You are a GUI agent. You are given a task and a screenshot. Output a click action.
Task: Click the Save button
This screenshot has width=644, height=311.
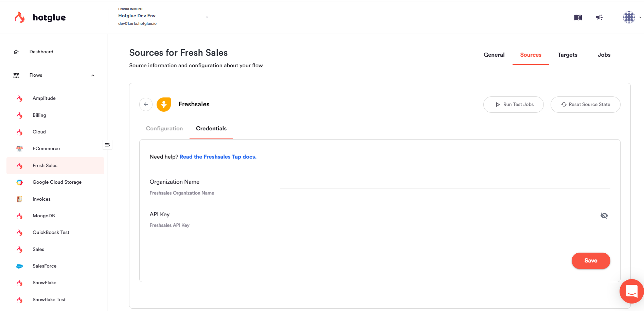click(x=591, y=261)
